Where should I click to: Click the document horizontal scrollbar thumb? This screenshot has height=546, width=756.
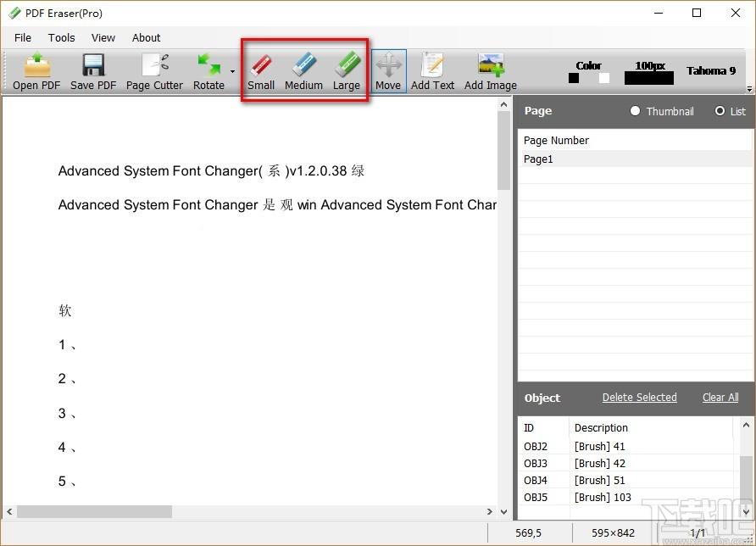(x=95, y=511)
